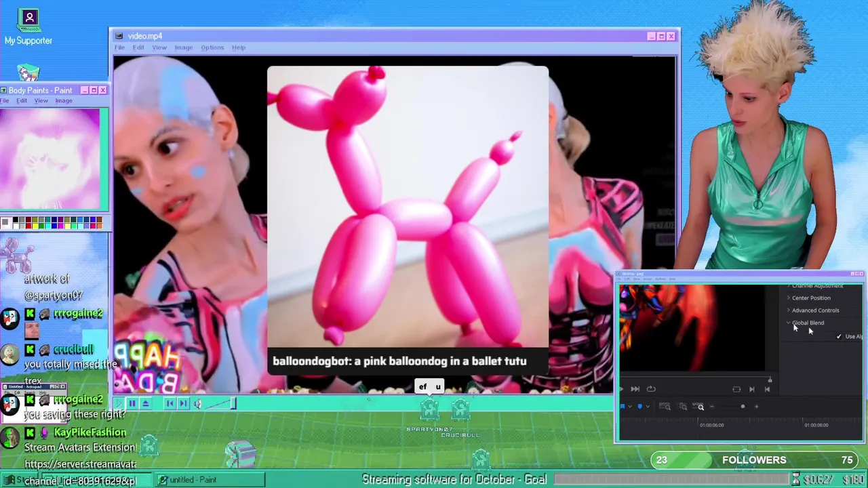Click the match frame icon in editor
The height and width of the screenshot is (488, 868).
click(736, 389)
